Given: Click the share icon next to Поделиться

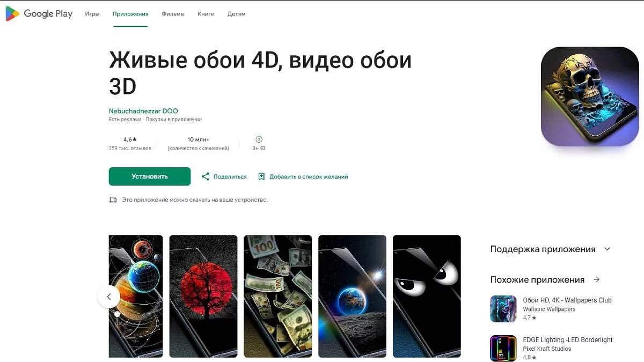Looking at the screenshot, I should tap(205, 176).
